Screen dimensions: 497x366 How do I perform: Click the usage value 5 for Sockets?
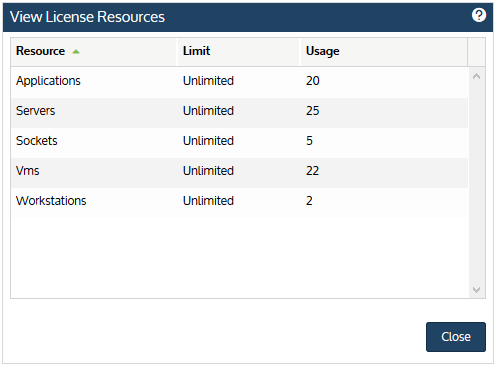coord(309,141)
